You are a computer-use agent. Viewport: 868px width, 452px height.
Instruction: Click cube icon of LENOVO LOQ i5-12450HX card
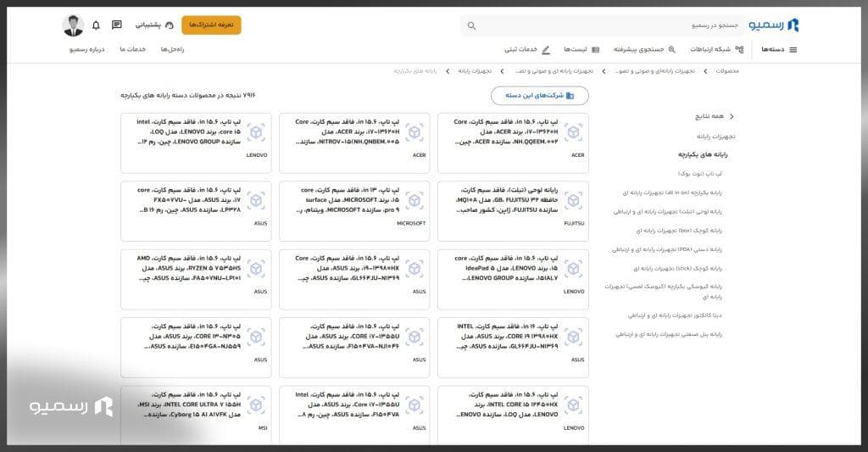coord(574,405)
